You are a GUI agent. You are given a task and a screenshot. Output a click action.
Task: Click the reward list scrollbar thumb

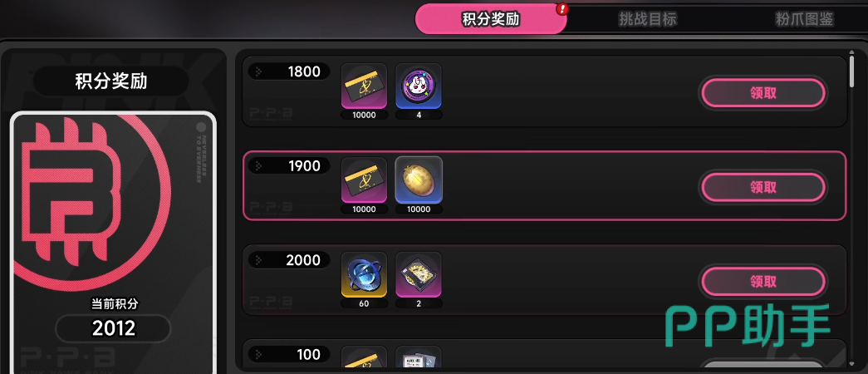[852, 70]
